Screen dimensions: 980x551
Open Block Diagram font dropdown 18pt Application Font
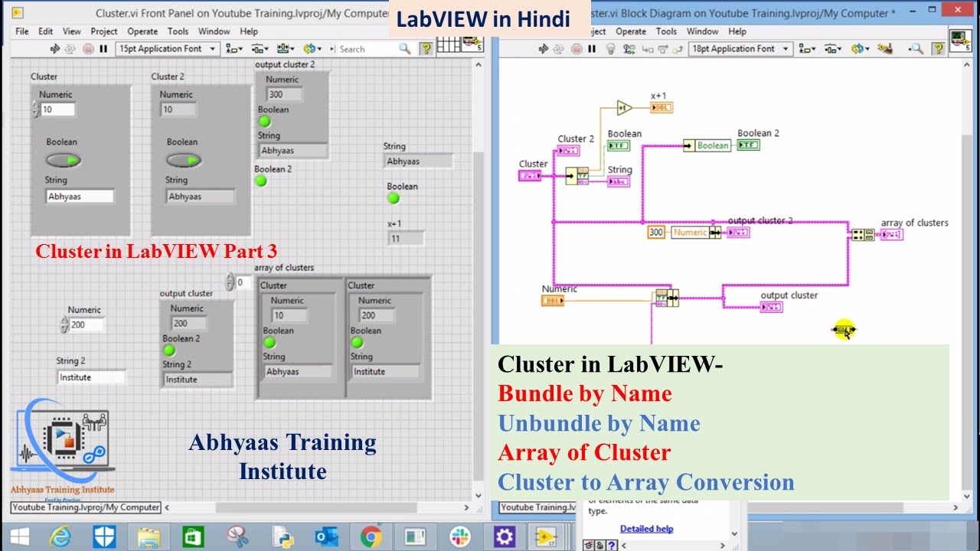(741, 48)
